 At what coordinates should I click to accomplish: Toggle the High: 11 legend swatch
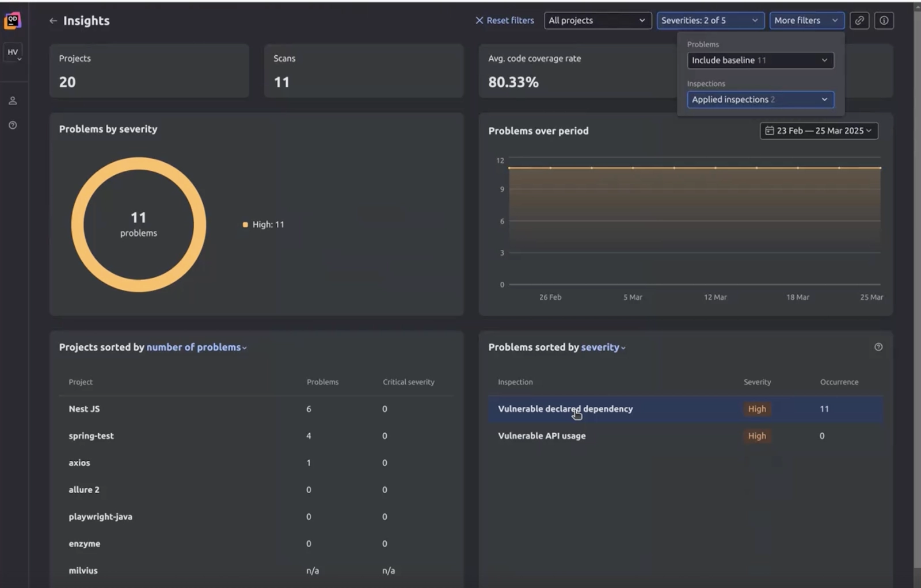point(246,224)
